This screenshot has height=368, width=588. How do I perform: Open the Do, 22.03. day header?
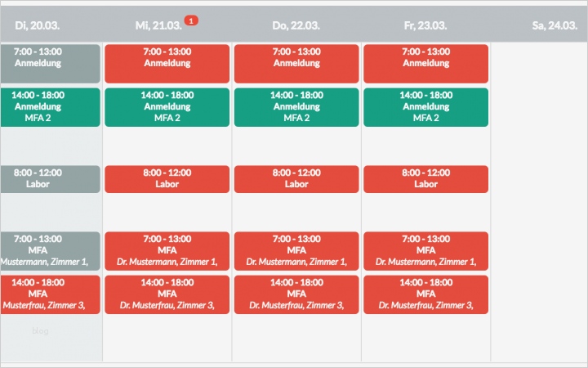coord(296,25)
